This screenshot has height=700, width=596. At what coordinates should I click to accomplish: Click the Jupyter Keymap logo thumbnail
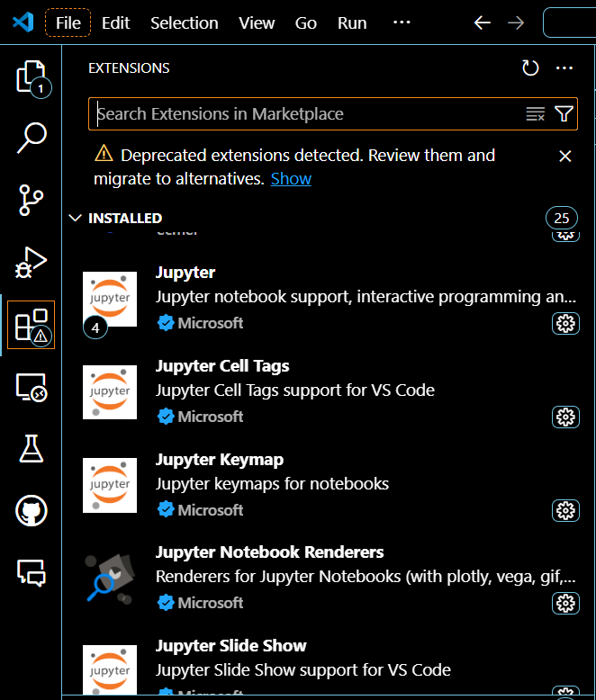click(x=110, y=485)
